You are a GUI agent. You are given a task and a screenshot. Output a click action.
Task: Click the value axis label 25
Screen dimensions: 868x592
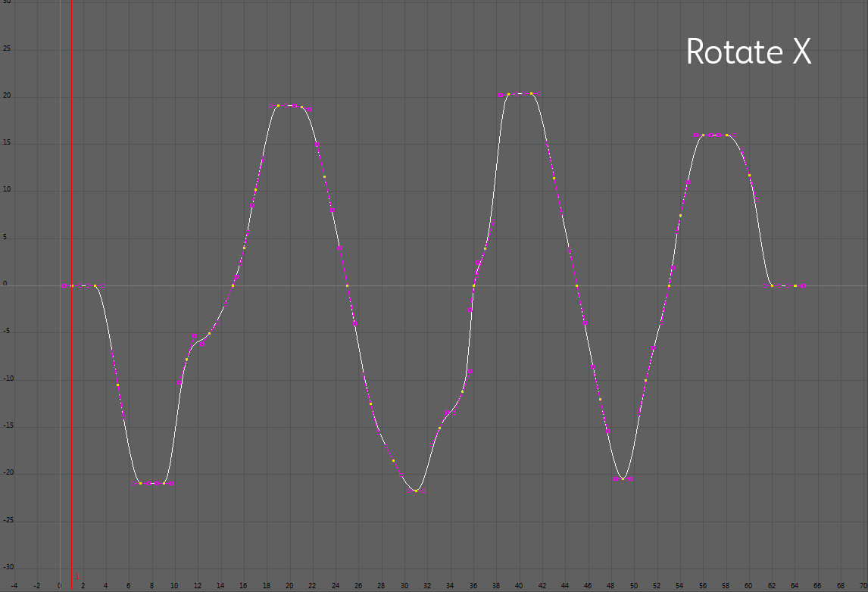tap(7, 48)
